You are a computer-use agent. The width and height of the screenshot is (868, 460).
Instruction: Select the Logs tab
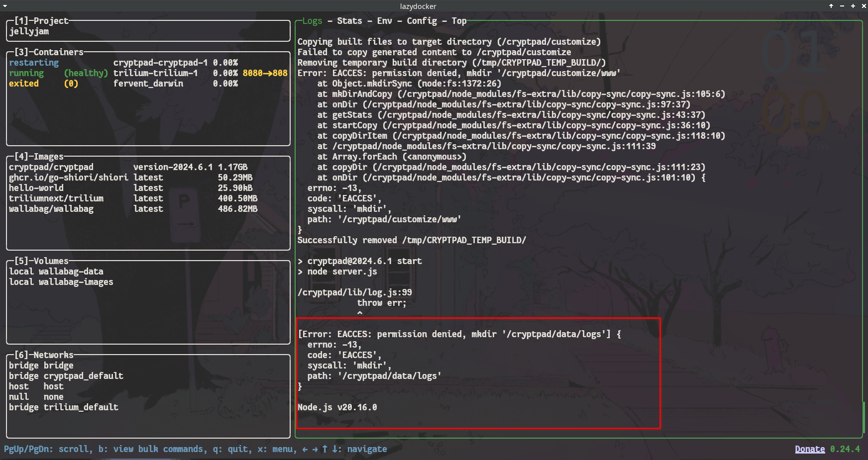coord(312,21)
